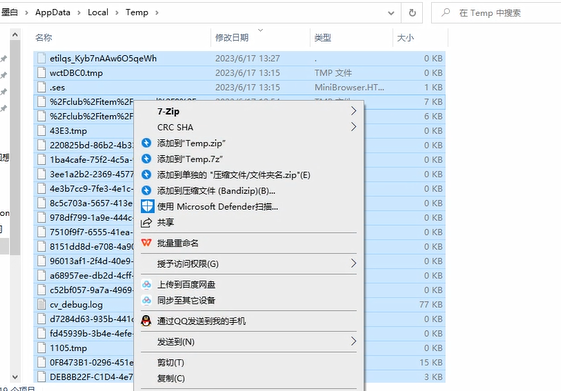Click Bandizip icon beside 添加到"Temp.7z"
561x391 pixels.
146,159
